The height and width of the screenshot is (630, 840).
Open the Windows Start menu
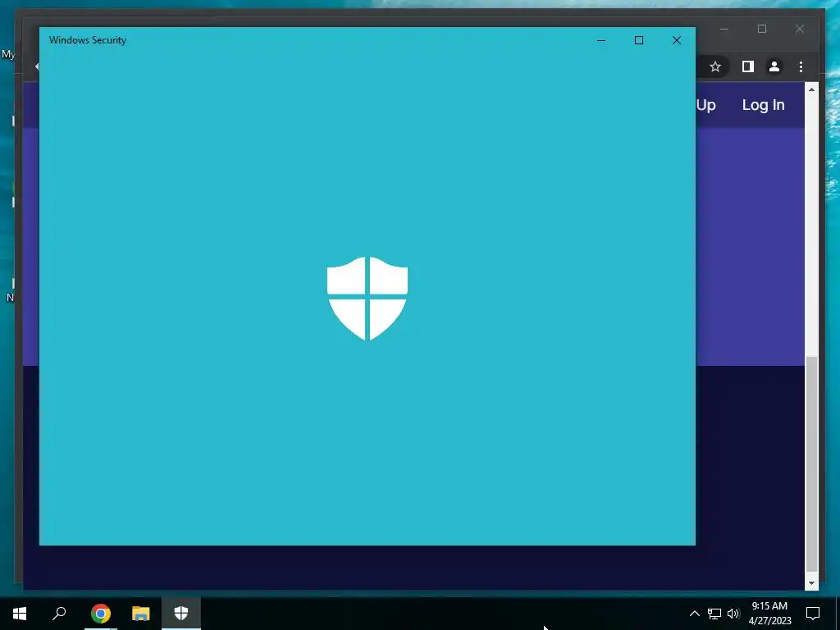point(20,614)
